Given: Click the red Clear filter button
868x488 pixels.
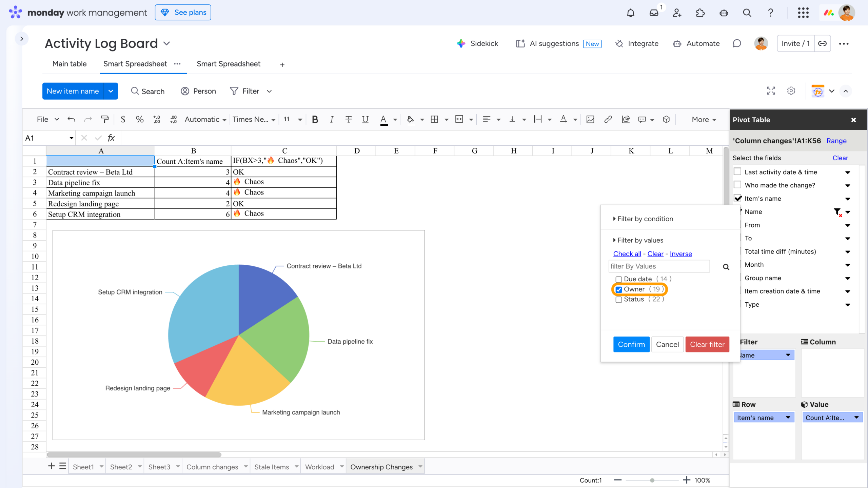Looking at the screenshot, I should (707, 344).
